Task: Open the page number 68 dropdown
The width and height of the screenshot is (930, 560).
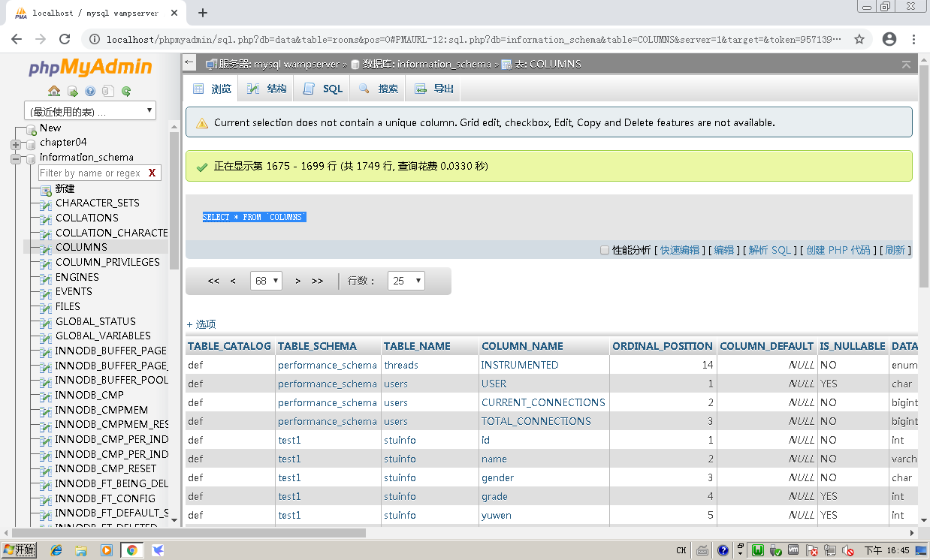Action: (x=266, y=281)
